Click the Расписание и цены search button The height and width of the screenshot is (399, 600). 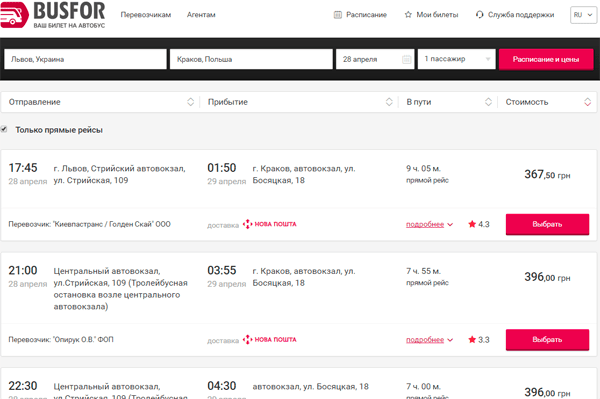click(546, 59)
